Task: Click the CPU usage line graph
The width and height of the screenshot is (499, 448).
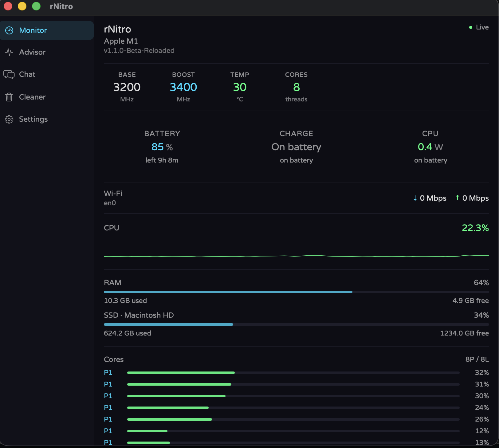Action: tap(296, 256)
